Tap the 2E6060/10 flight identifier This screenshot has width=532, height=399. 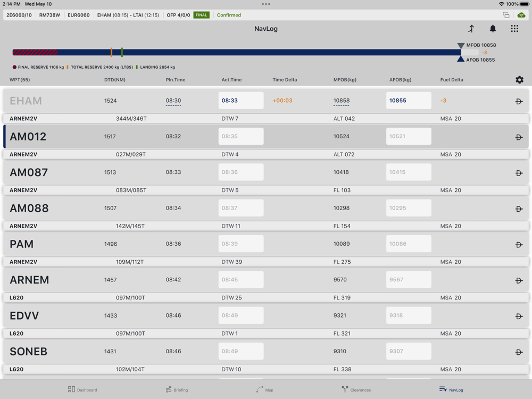point(19,15)
